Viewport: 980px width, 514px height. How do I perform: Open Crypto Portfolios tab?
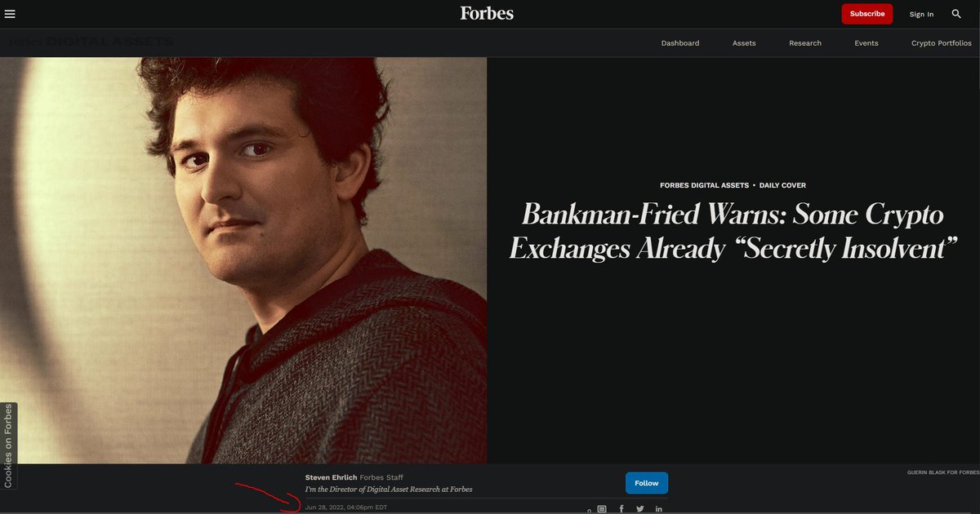click(942, 43)
